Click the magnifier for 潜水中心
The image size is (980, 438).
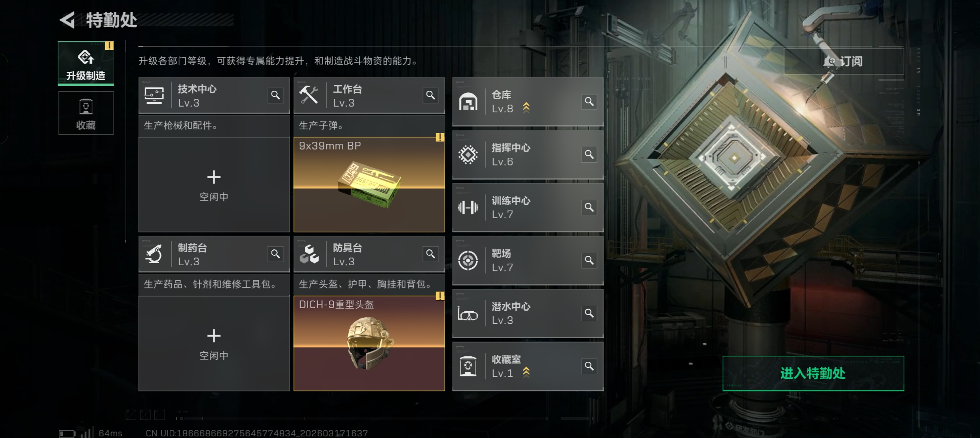(589, 313)
